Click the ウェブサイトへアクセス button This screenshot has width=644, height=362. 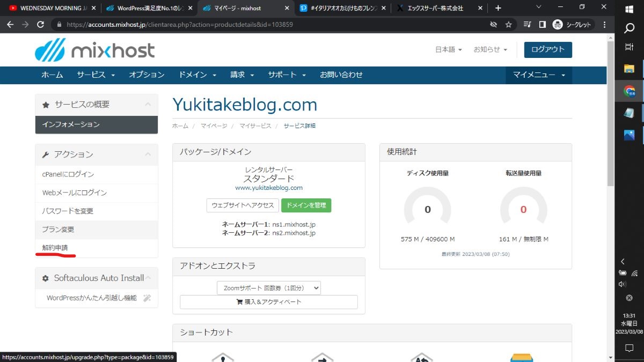click(x=243, y=205)
